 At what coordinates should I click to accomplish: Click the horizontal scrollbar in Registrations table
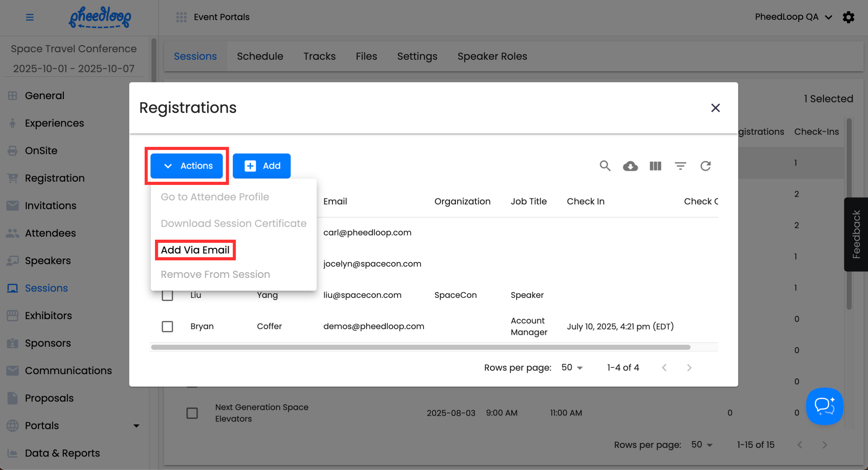pos(420,347)
